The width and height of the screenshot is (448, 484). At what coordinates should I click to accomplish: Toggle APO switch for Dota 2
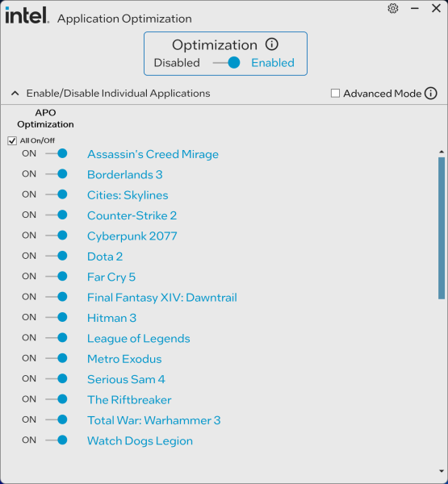pos(57,256)
